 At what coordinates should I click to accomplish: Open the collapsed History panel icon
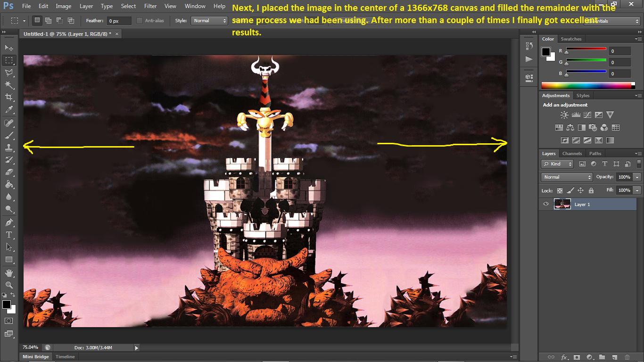click(529, 46)
